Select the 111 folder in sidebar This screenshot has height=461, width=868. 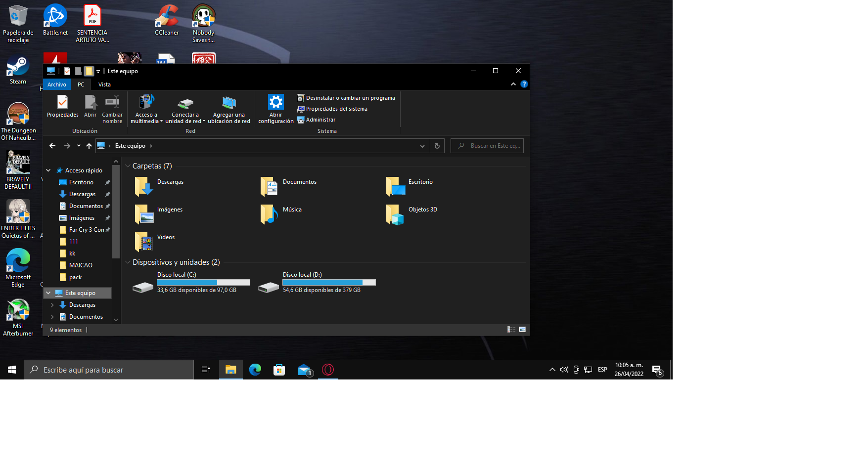tap(73, 242)
